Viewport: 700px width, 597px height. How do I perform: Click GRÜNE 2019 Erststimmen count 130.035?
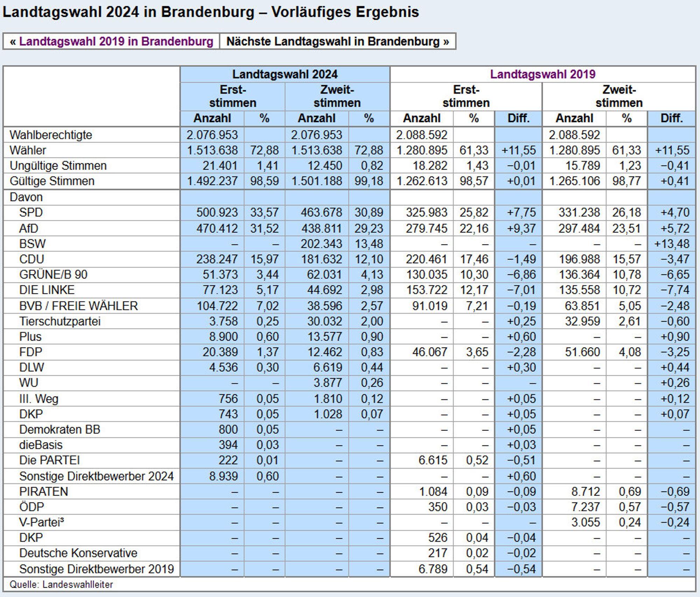pos(427,274)
